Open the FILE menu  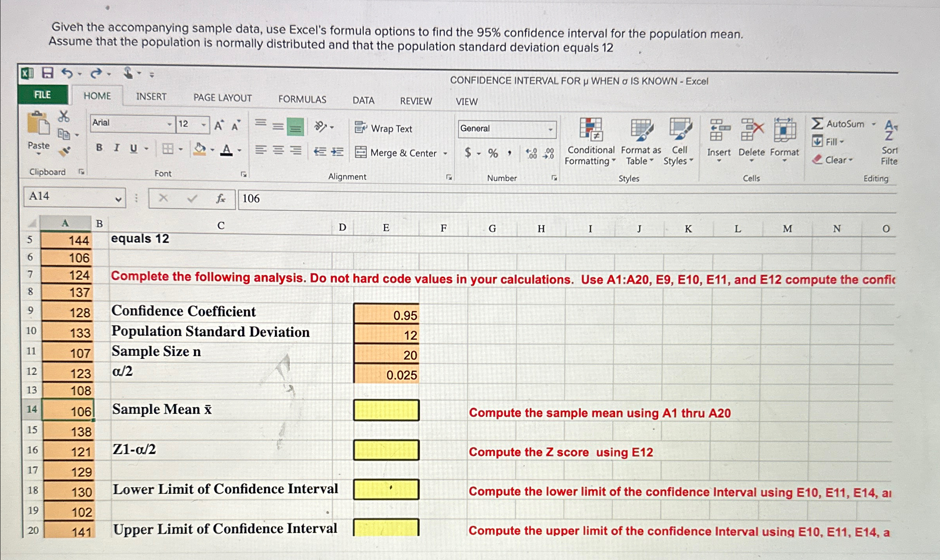click(x=42, y=95)
